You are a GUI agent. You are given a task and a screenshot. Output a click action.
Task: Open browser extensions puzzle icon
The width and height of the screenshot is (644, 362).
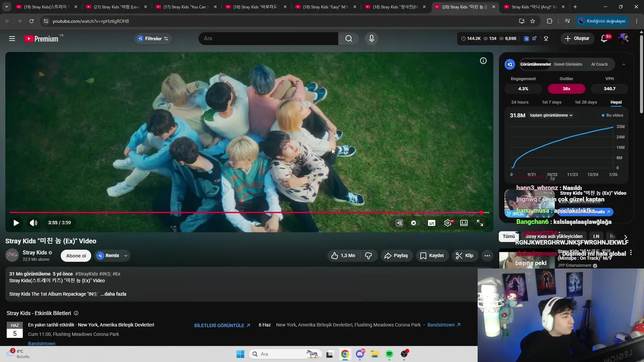pos(549,21)
